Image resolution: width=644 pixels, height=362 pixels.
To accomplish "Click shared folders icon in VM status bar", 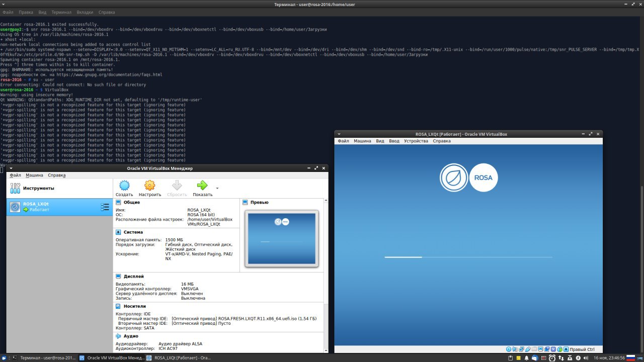I will [534, 349].
